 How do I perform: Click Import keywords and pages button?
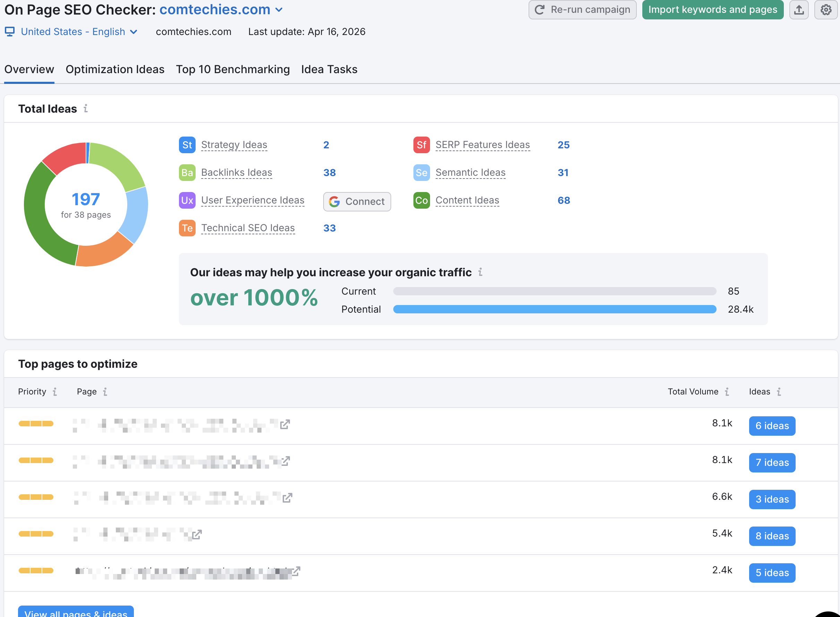click(x=713, y=10)
